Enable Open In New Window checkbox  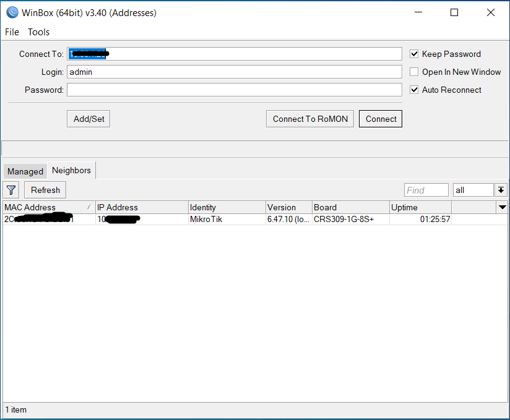pyautogui.click(x=413, y=72)
